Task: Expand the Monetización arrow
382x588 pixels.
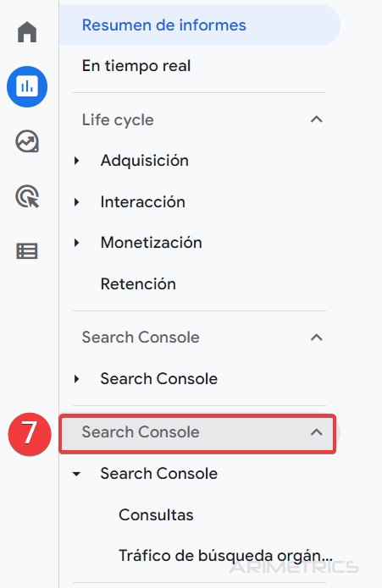Action: point(77,243)
